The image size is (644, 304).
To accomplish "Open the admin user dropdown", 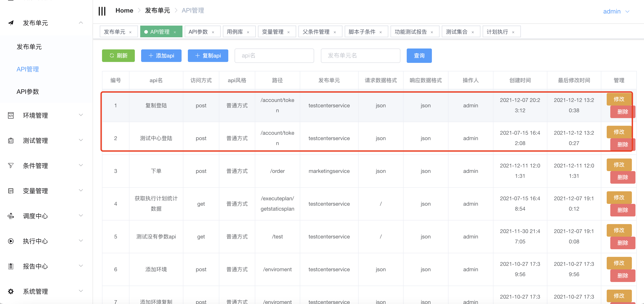I will click(616, 11).
